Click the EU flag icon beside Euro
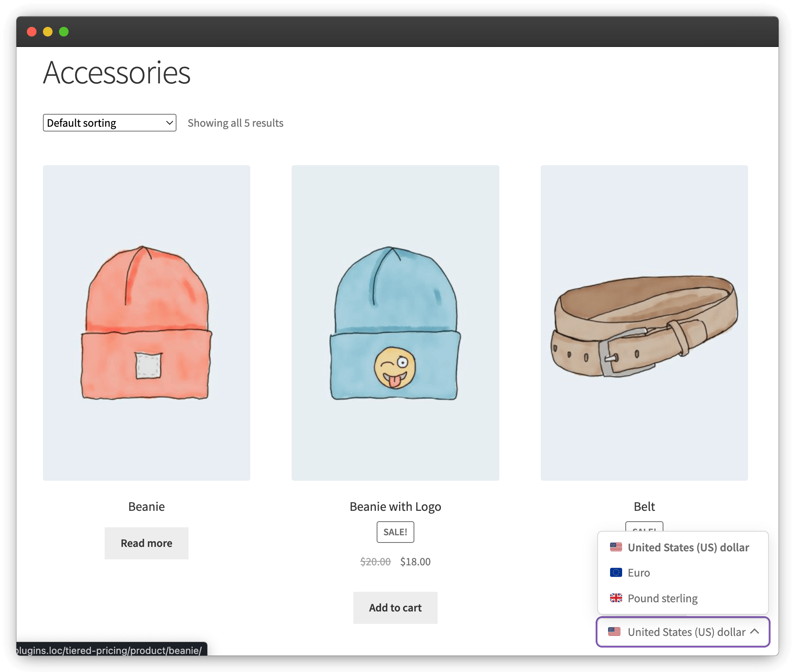 616,573
